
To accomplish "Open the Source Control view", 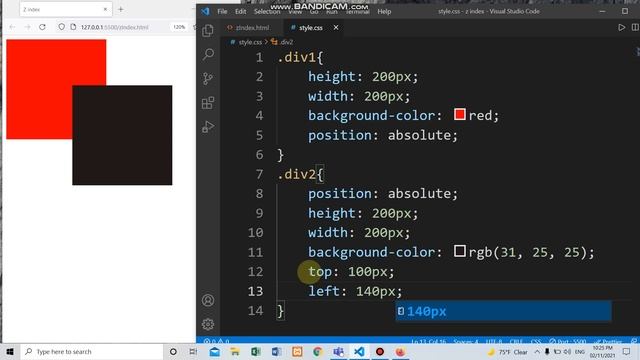I will point(208,78).
